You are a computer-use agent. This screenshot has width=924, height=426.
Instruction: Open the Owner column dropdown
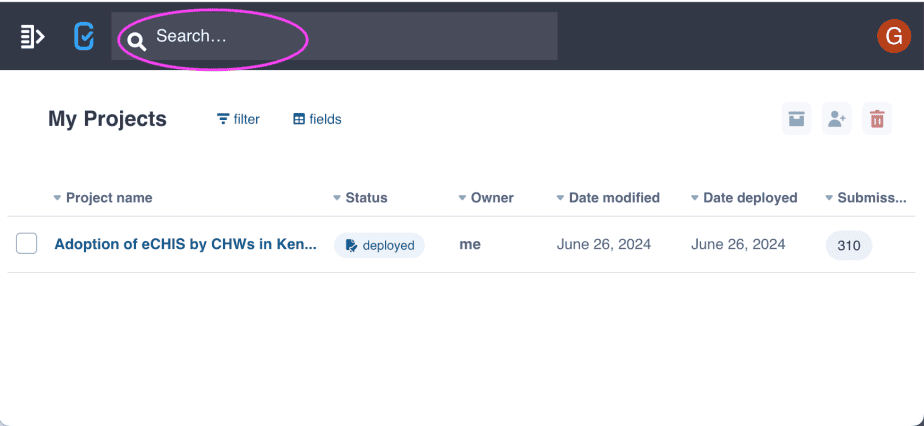click(x=463, y=198)
